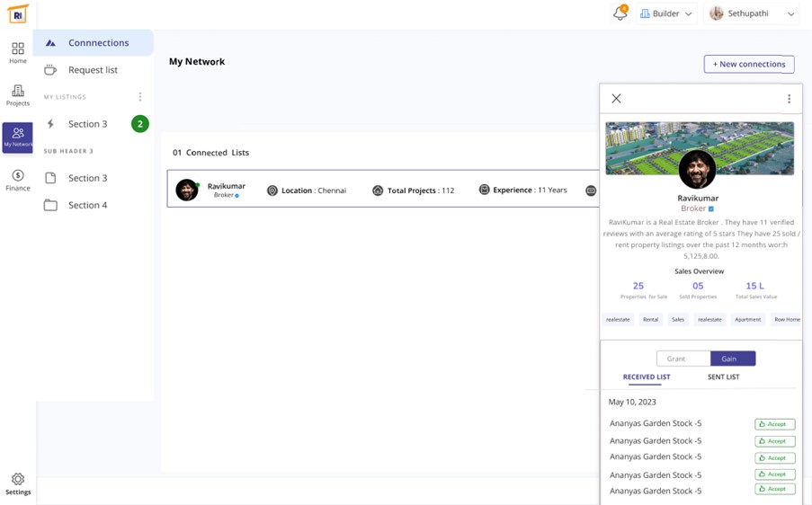Open the Projects sidebar icon

tap(18, 95)
